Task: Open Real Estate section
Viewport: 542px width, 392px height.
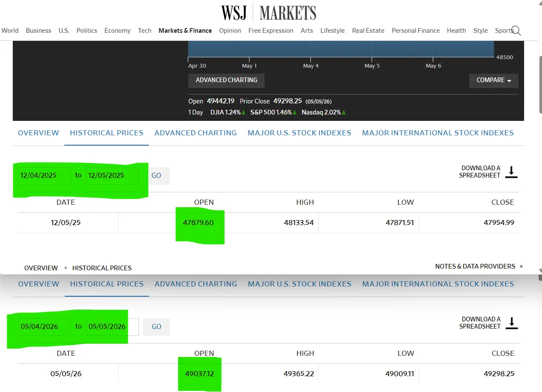Action: (368, 31)
